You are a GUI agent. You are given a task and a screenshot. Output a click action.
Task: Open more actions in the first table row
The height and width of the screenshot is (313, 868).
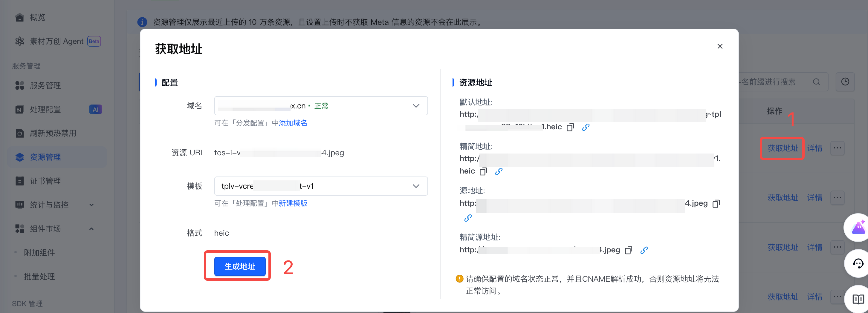pos(837,148)
